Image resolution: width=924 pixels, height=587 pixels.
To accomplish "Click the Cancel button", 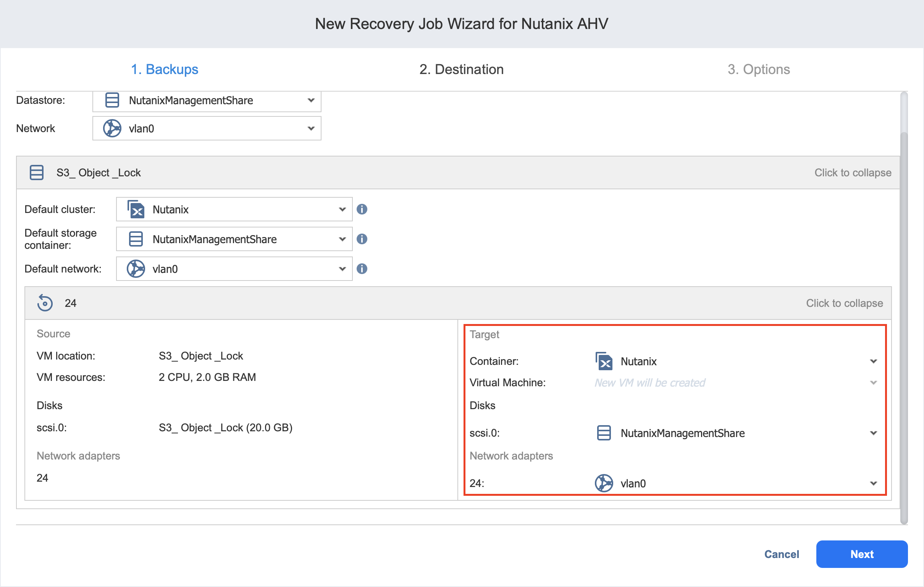I will click(781, 554).
